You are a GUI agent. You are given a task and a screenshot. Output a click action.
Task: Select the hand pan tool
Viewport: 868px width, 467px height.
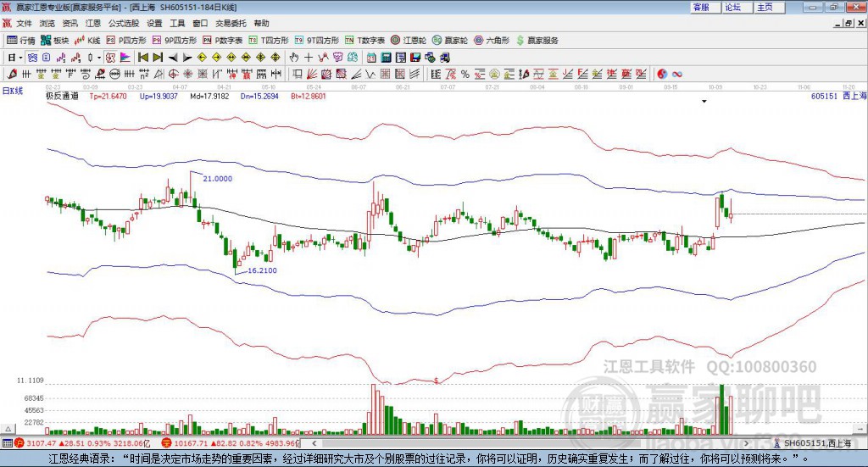(x=294, y=58)
